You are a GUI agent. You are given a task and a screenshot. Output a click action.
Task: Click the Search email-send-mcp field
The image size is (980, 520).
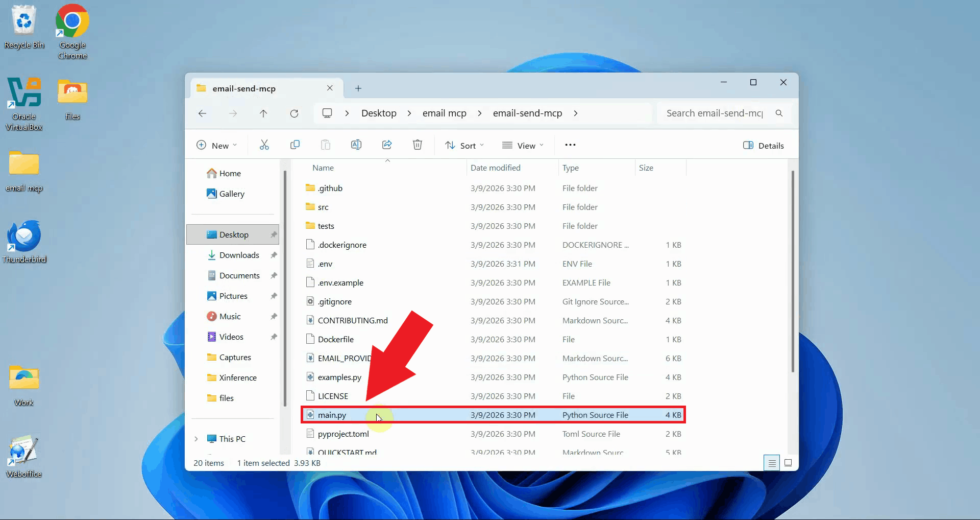tap(715, 113)
